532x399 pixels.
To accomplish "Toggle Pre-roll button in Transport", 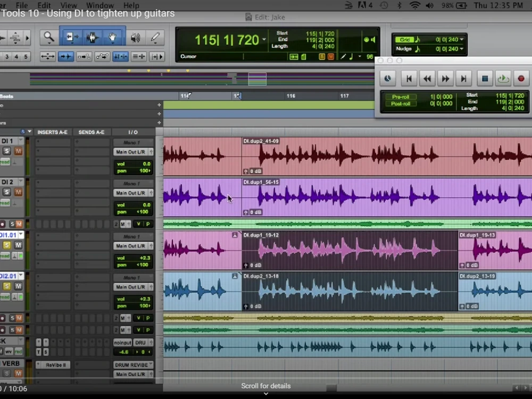I will pos(401,97).
